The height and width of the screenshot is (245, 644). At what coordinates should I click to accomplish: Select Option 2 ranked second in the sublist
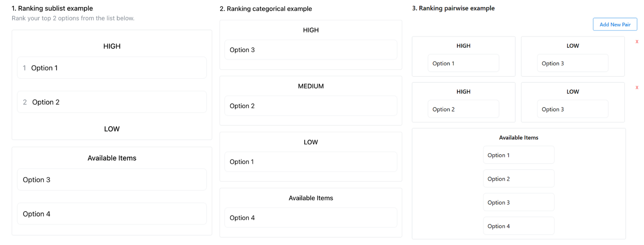(x=112, y=102)
